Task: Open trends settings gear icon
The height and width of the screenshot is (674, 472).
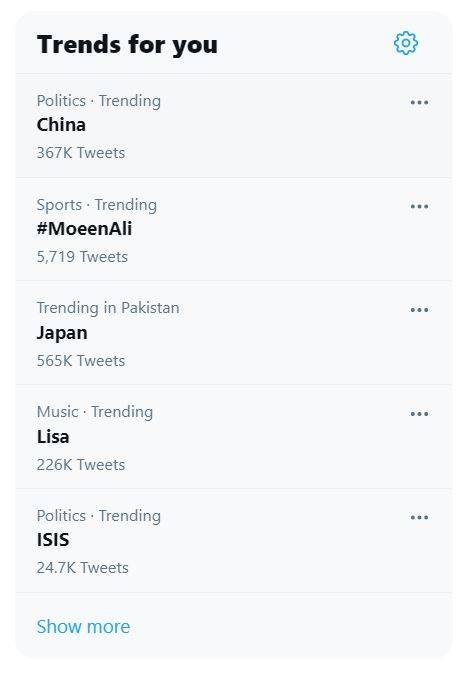Action: tap(405, 43)
